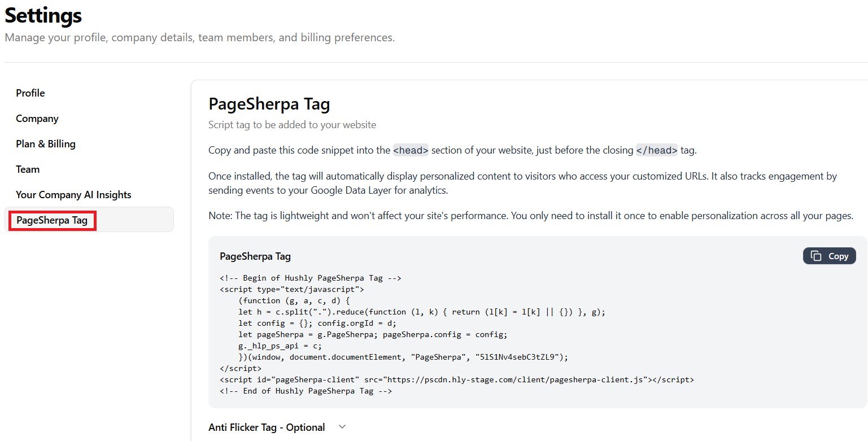Click the inline </head> closing tag code
The height and width of the screenshot is (441, 868).
tap(657, 150)
